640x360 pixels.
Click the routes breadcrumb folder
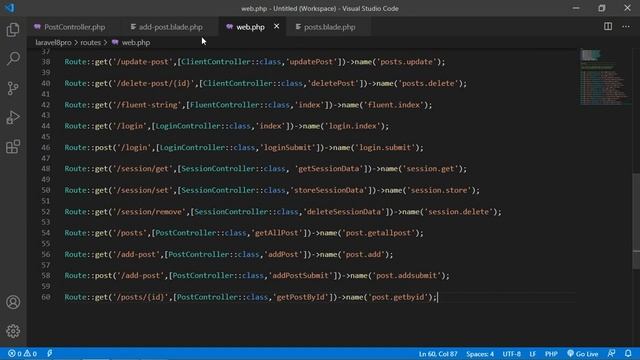click(90, 42)
